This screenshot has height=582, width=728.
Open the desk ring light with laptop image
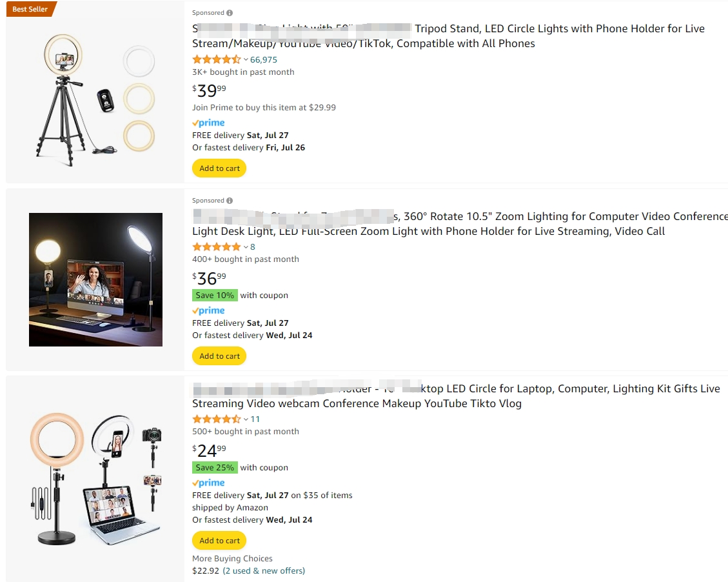(95, 479)
